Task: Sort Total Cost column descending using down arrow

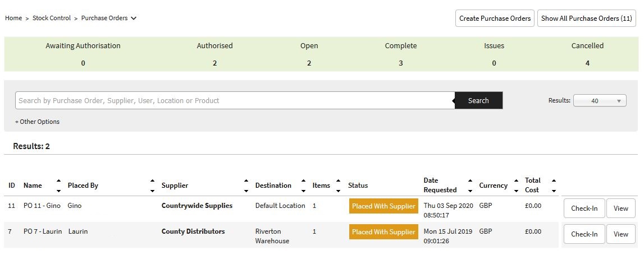Action: (554, 191)
